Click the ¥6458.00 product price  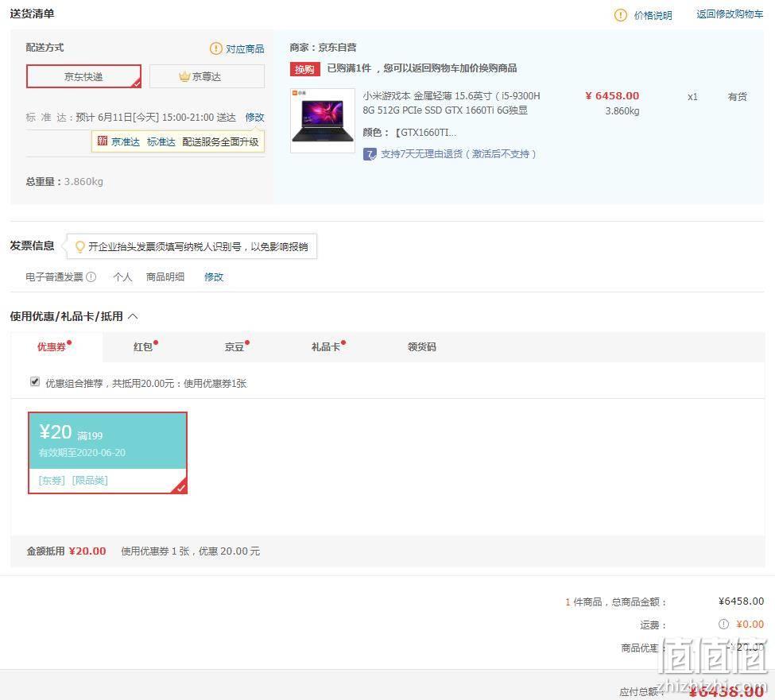click(x=612, y=96)
